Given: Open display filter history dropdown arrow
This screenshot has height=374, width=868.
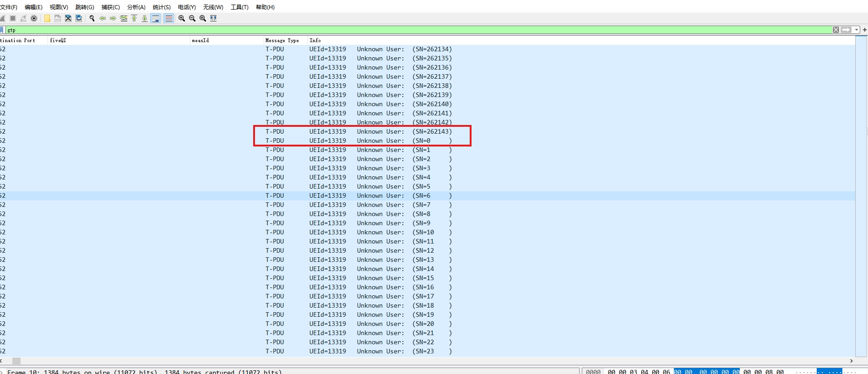Looking at the screenshot, I should click(857, 30).
